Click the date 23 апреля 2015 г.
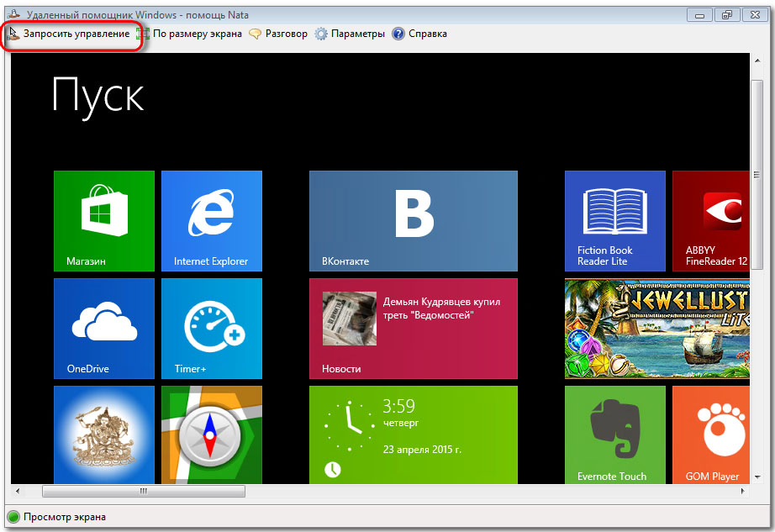The image size is (775, 532). click(422, 450)
